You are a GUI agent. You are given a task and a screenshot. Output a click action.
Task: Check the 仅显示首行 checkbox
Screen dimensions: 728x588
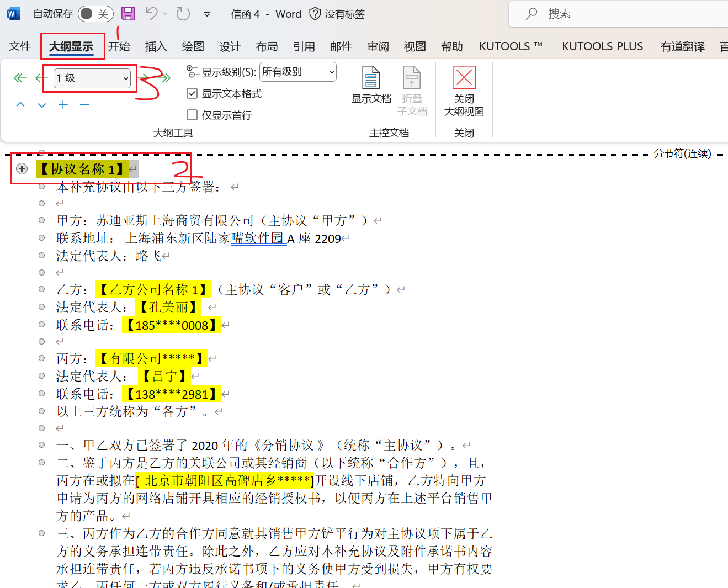[192, 115]
